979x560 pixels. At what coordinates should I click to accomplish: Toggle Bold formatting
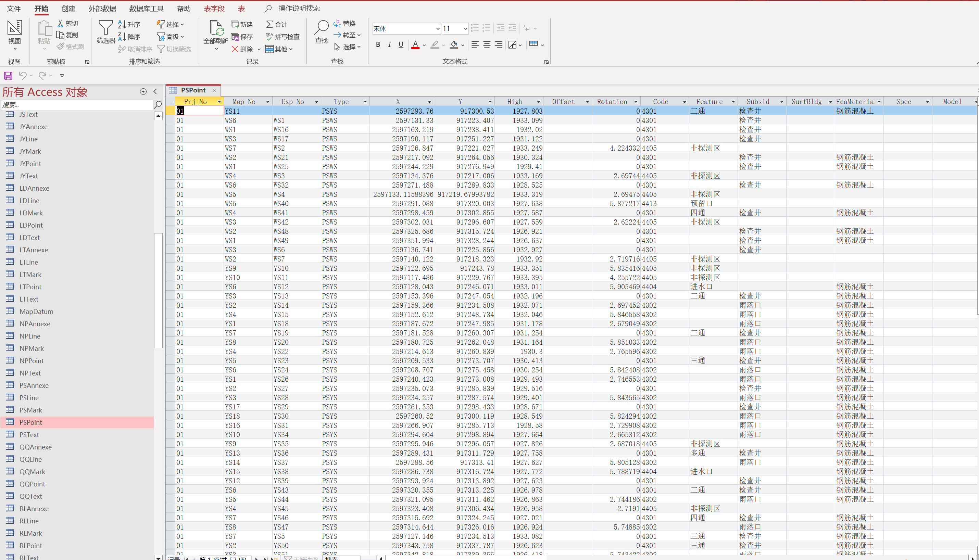click(x=378, y=44)
